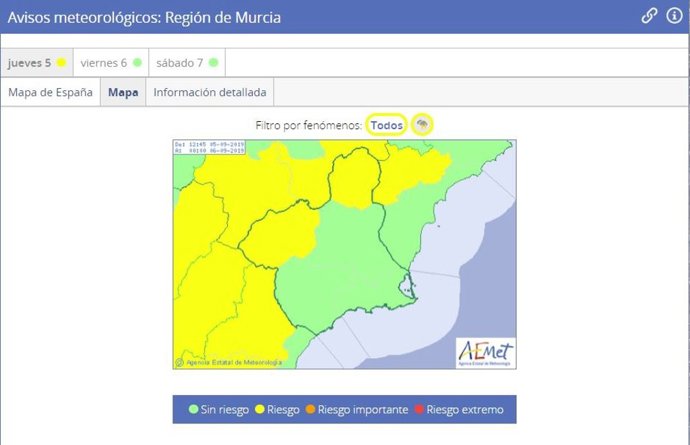Screen dimensions: 690x445
Task: Select the Todos phenomena filter
Action: click(386, 125)
